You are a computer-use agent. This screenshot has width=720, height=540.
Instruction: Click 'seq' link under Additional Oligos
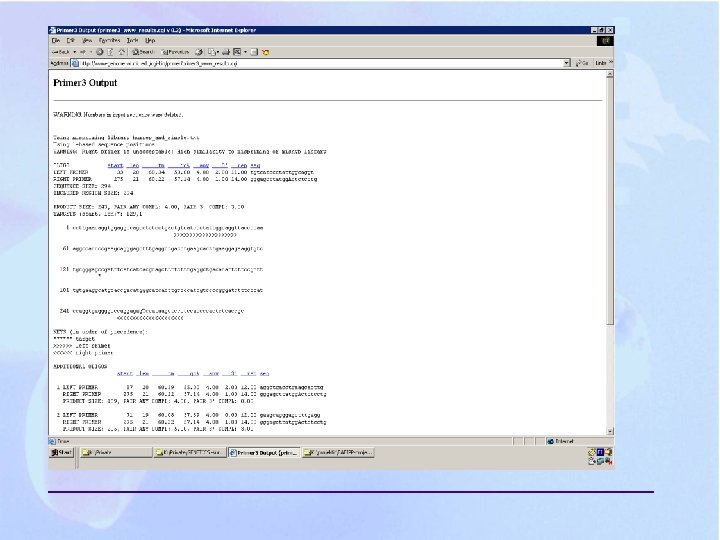tap(264, 373)
